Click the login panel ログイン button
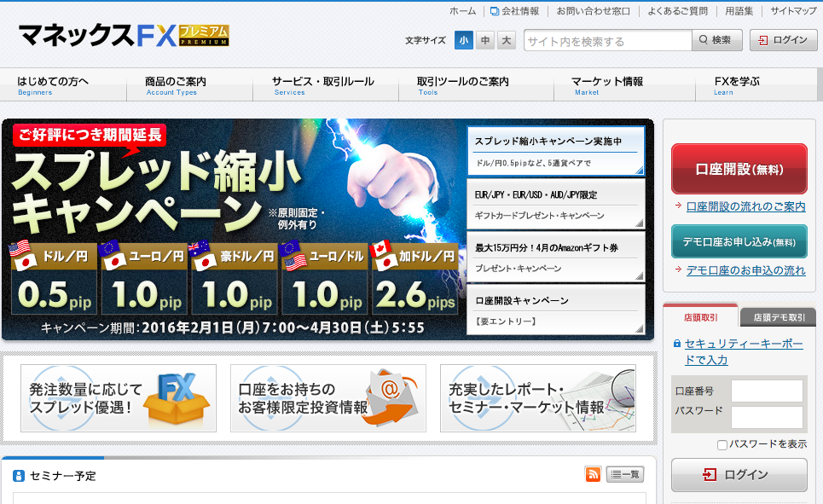This screenshot has height=504, width=823. pos(739,475)
